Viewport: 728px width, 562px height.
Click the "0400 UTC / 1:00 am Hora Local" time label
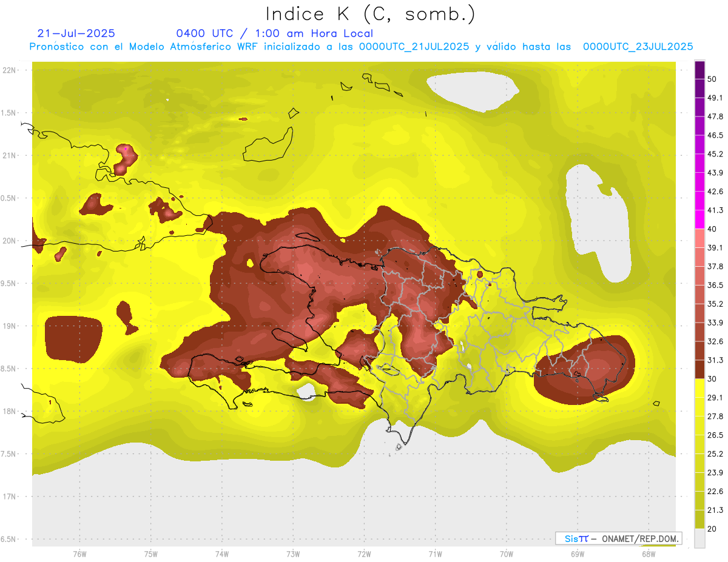[x=275, y=33]
